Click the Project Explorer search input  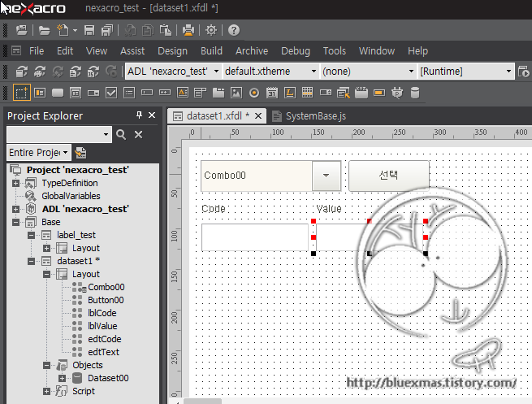tap(59, 134)
